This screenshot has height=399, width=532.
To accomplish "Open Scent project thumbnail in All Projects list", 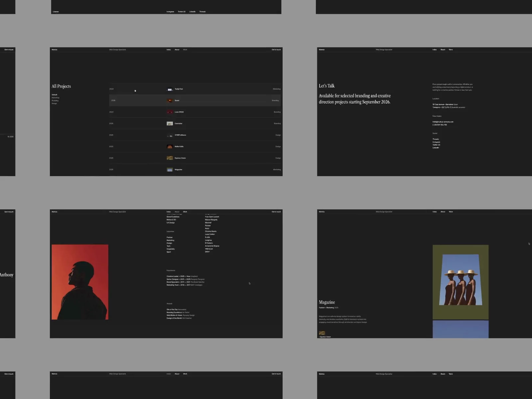I will [170, 100].
